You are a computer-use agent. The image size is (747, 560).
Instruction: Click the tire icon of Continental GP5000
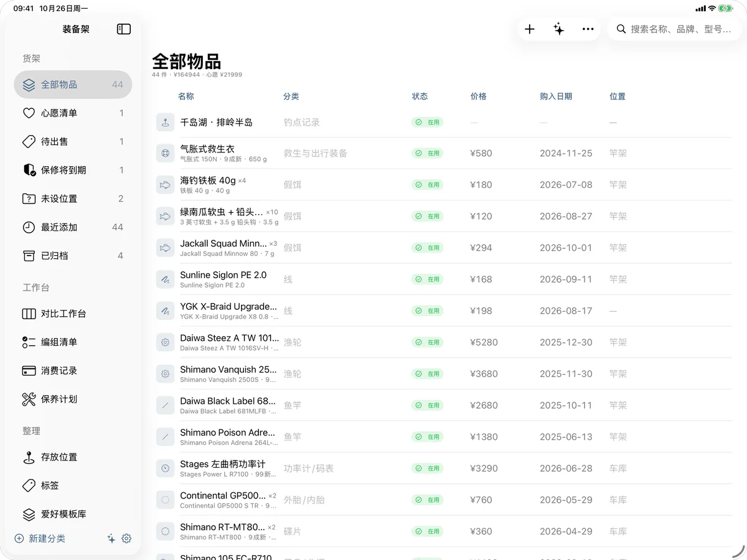[165, 500]
